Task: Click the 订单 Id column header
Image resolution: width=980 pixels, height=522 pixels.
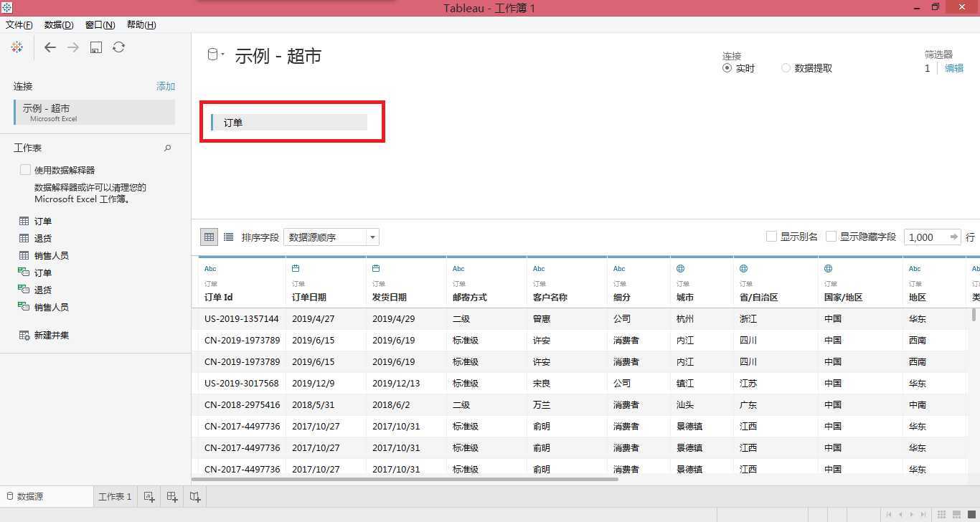Action: point(219,297)
